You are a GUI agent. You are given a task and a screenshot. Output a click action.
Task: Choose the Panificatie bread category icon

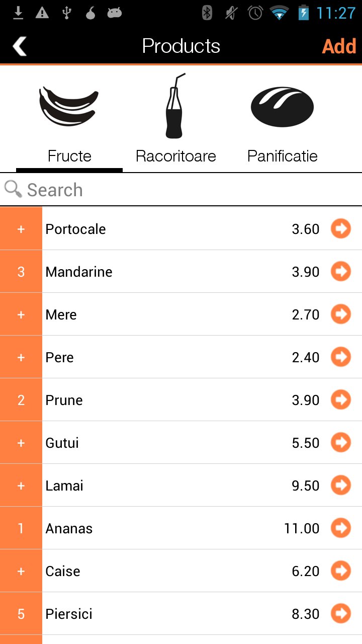pyautogui.click(x=282, y=106)
